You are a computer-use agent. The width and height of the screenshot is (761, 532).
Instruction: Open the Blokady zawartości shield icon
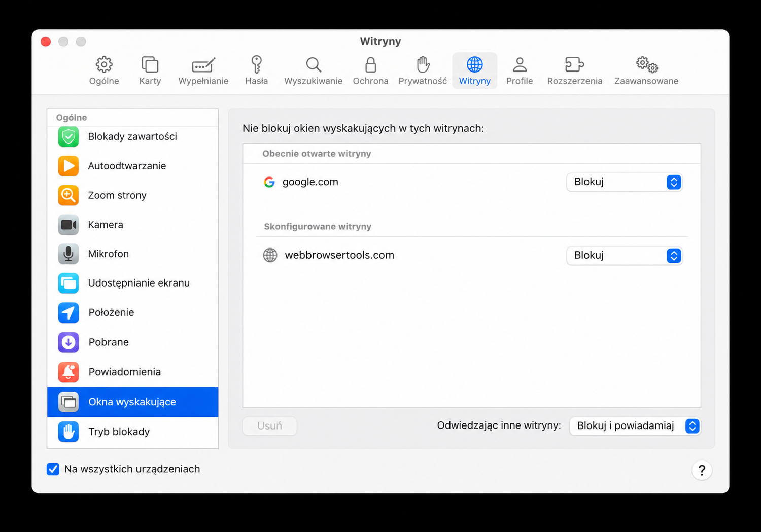68,137
